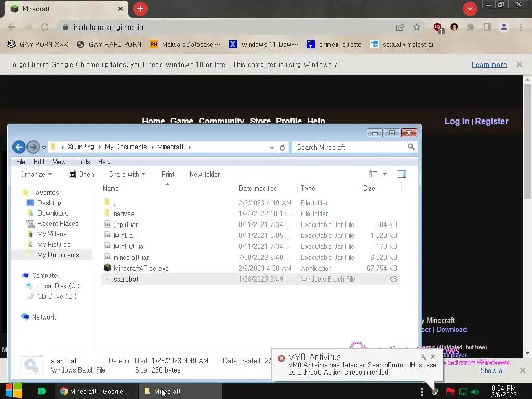Open the Help menu in Explorer
Viewport: 532px width, 399px height.
(104, 162)
